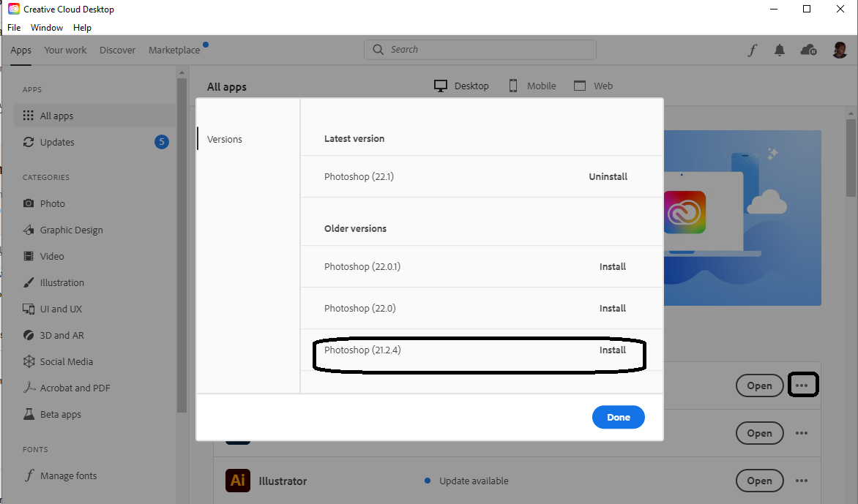Open the notifications bell
858x504 pixels.
tap(779, 49)
